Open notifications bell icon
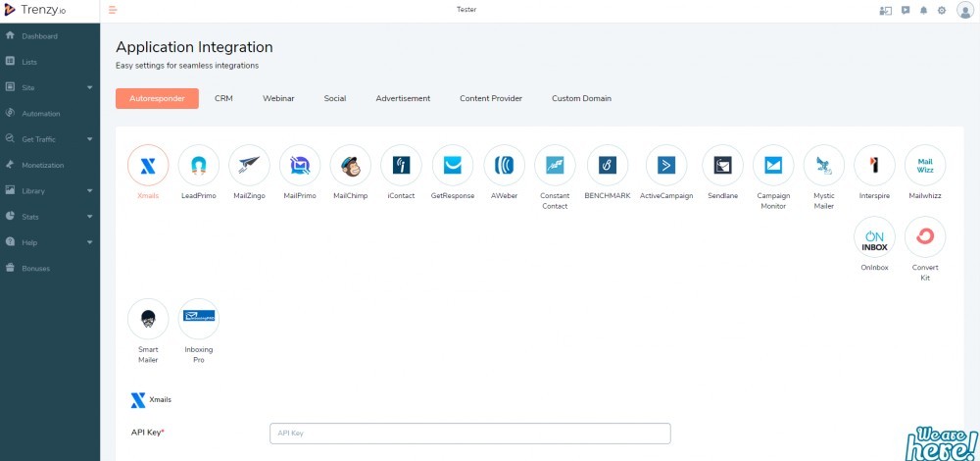The image size is (980, 461). (x=923, y=11)
